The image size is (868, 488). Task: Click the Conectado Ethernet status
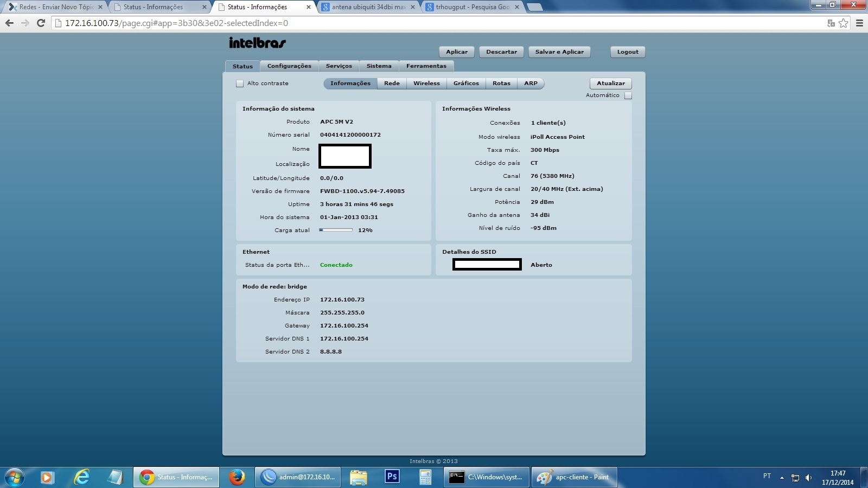coord(336,265)
